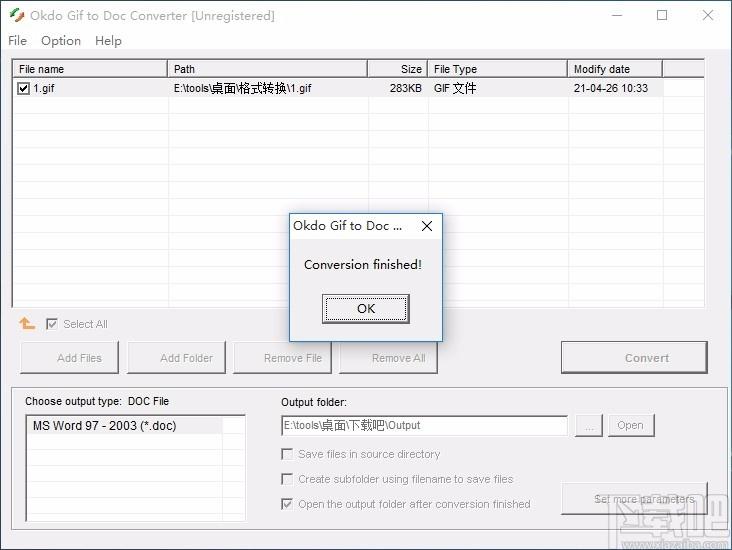Toggle the Select All checkbox
Screen dimensions: 732x550
pos(52,324)
